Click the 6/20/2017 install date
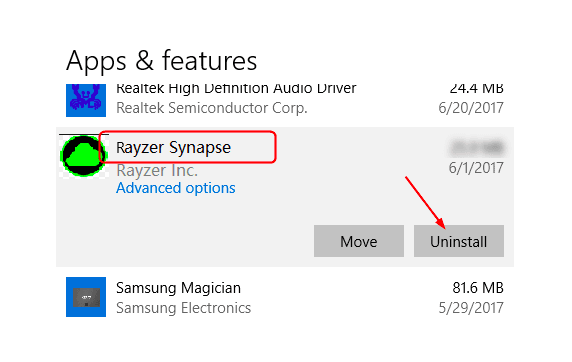Image resolution: width=572 pixels, height=362 pixels. 471,108
